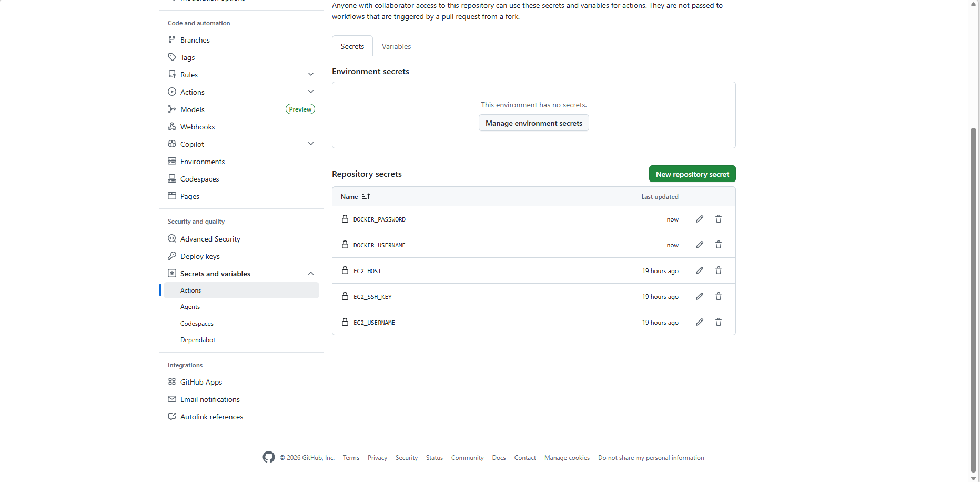The image size is (980, 482).
Task: Open Autolink references in the sidebar
Action: pyautogui.click(x=241, y=416)
